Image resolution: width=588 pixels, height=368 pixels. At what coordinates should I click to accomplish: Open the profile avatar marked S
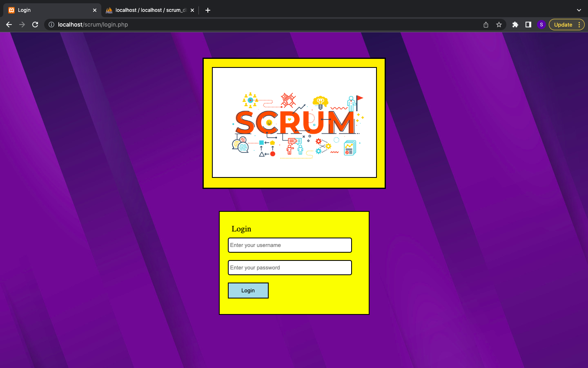coord(541,25)
